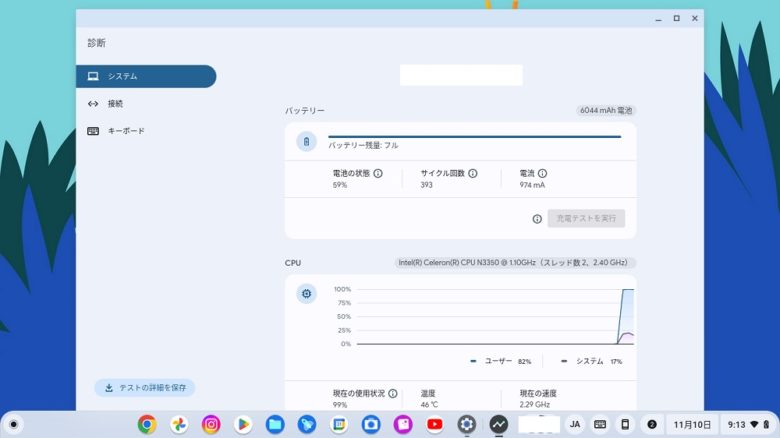Show info for サイクル回数
This screenshot has height=438, width=780.
[x=473, y=173]
